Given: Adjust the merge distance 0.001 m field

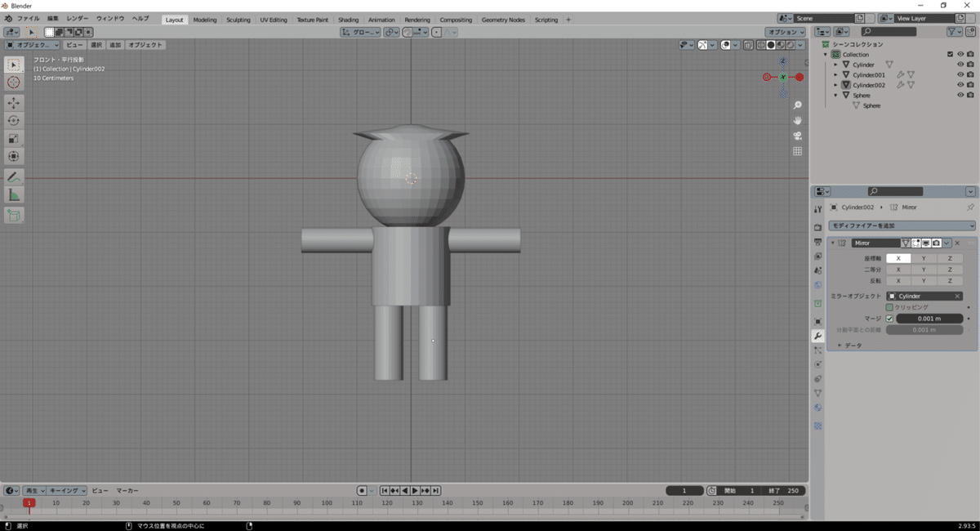Looking at the screenshot, I should tap(929, 319).
